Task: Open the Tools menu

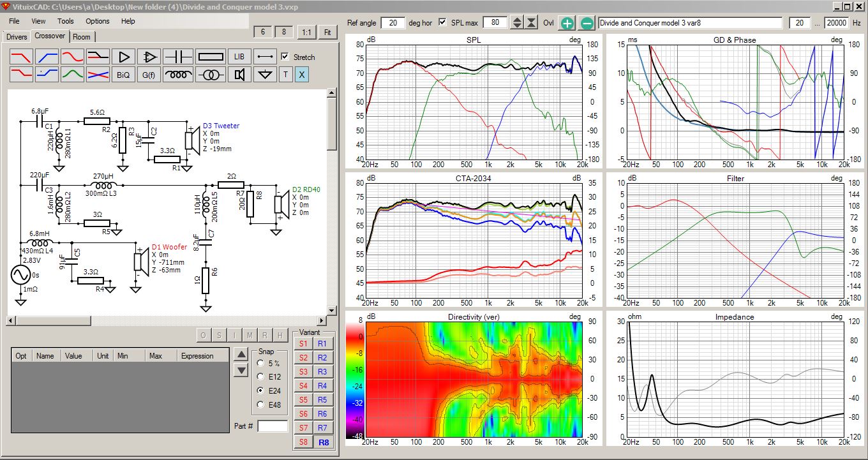Action: coord(66,21)
